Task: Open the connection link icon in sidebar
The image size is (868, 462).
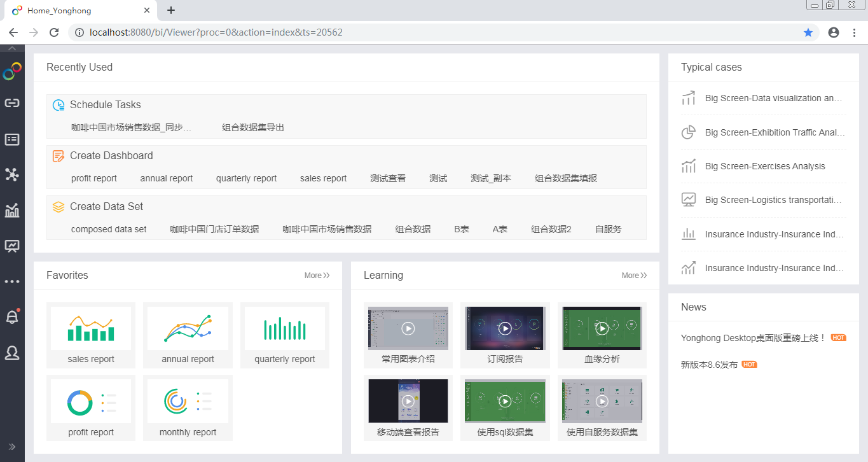Action: pyautogui.click(x=12, y=103)
